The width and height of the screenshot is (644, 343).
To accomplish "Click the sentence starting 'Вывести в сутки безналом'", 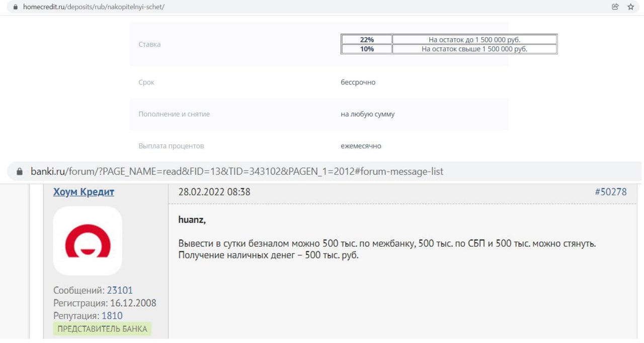I will point(387,243).
